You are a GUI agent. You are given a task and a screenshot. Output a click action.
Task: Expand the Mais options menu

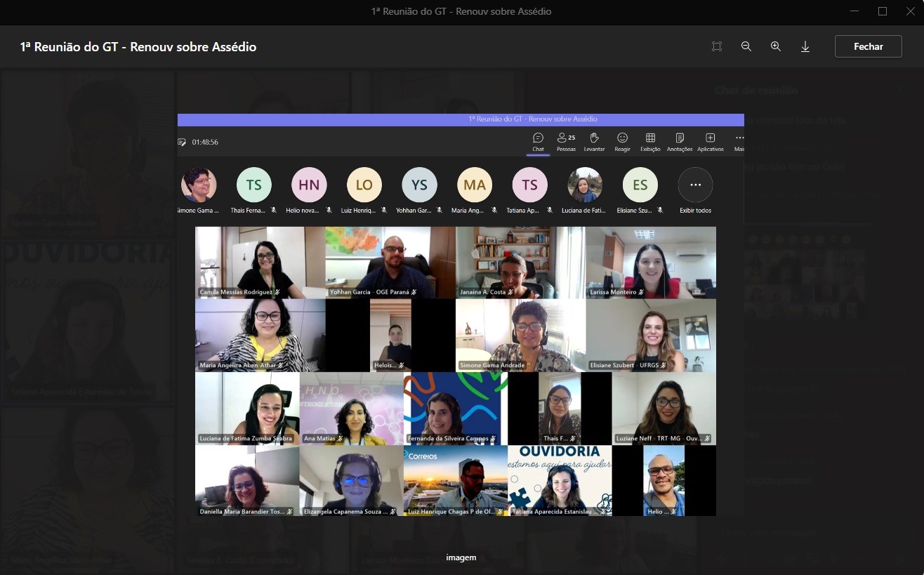(x=739, y=141)
